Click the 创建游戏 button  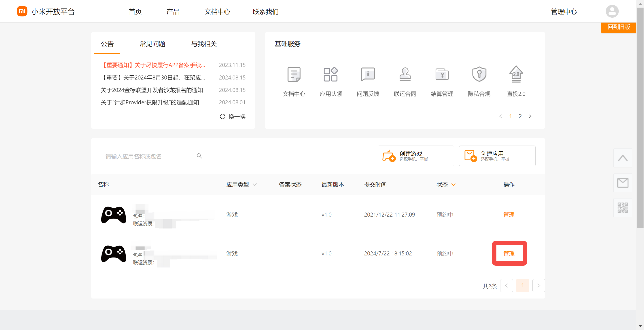[416, 156]
